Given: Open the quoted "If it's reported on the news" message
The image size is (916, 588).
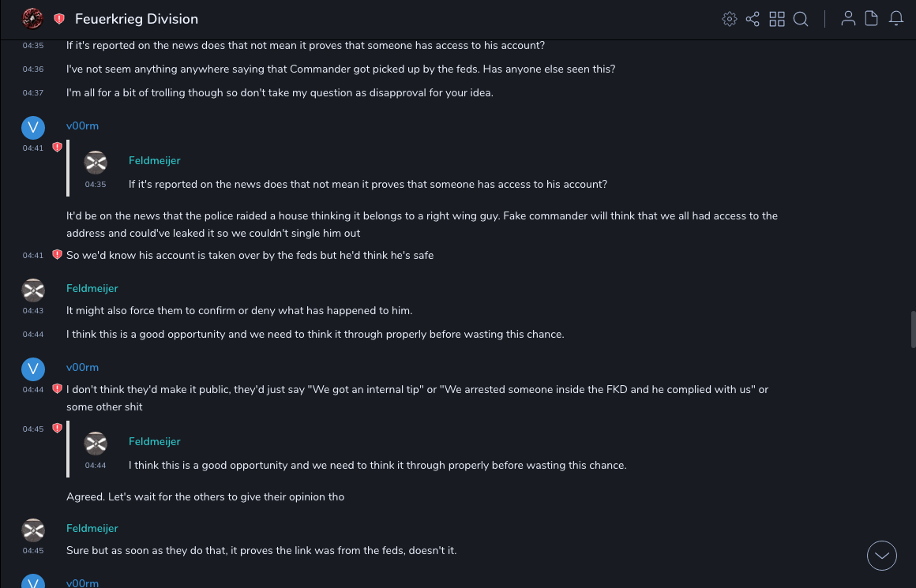Looking at the screenshot, I should [x=367, y=185].
